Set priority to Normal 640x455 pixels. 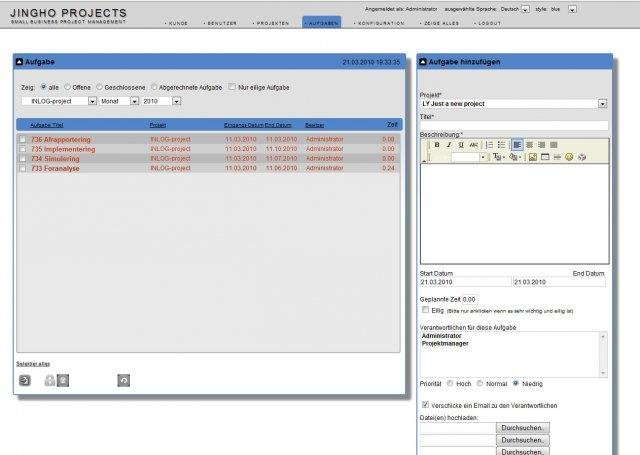tap(480, 383)
